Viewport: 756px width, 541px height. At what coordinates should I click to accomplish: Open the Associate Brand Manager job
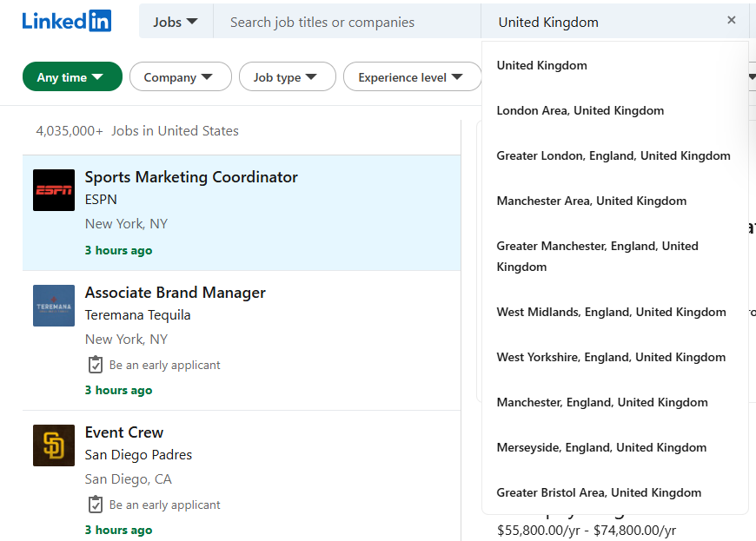[175, 293]
